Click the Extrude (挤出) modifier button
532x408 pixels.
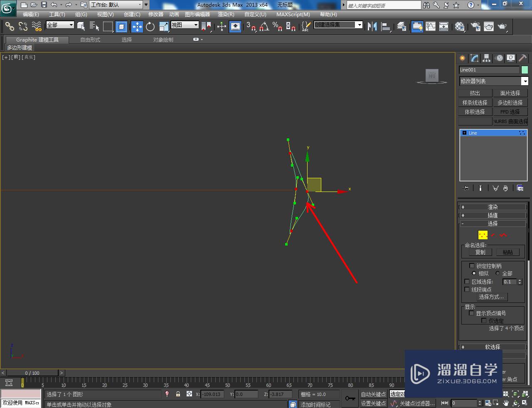[x=475, y=93]
